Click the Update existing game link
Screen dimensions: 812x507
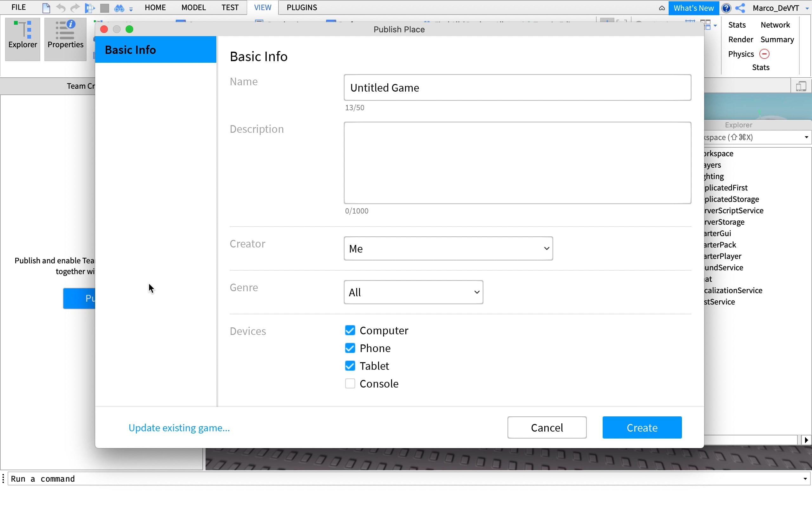tap(179, 427)
